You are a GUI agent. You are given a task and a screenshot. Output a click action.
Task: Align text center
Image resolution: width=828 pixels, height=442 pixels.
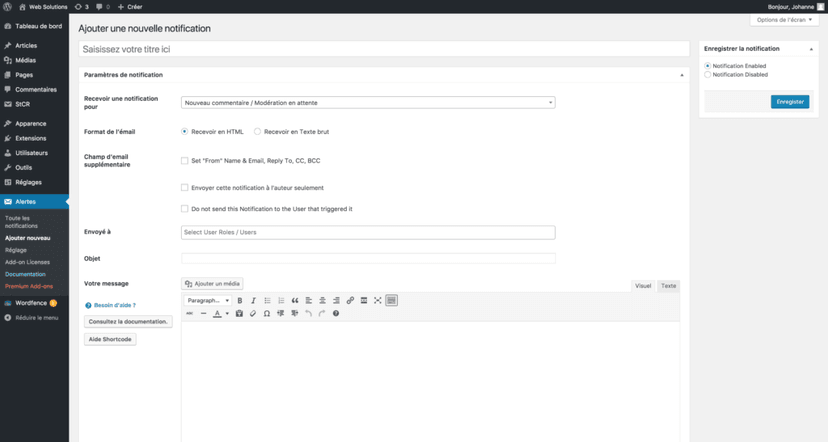(322, 300)
